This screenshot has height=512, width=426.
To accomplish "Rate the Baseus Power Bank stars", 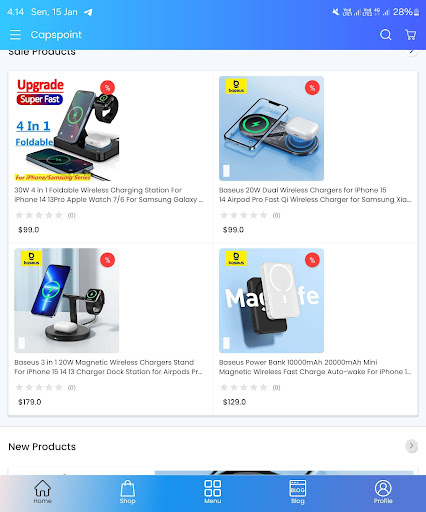I will (x=244, y=387).
